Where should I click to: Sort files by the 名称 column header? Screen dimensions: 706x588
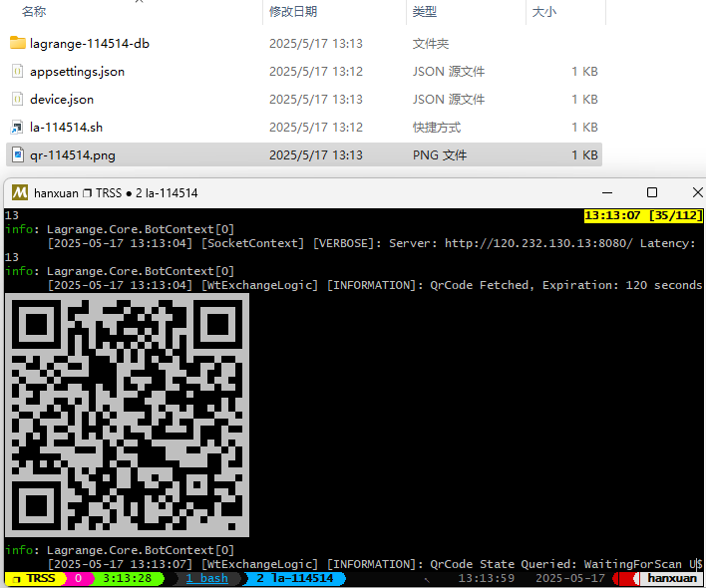click(x=34, y=12)
